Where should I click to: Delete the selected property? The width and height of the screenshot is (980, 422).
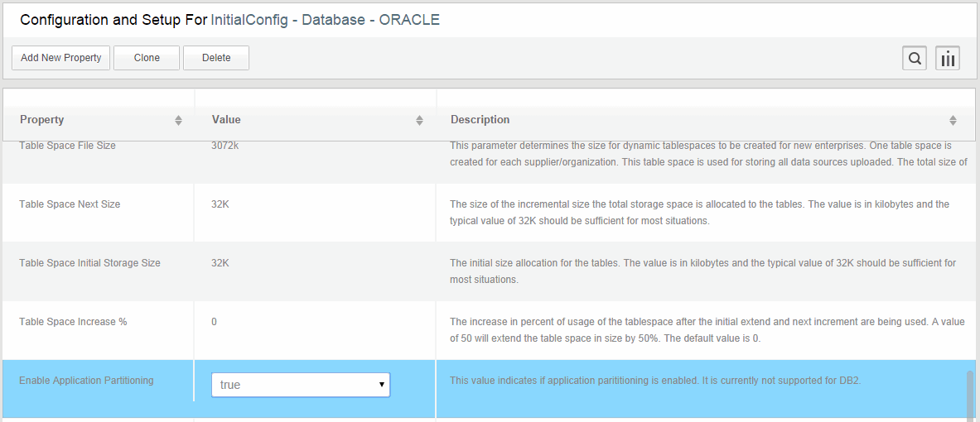[x=216, y=58]
